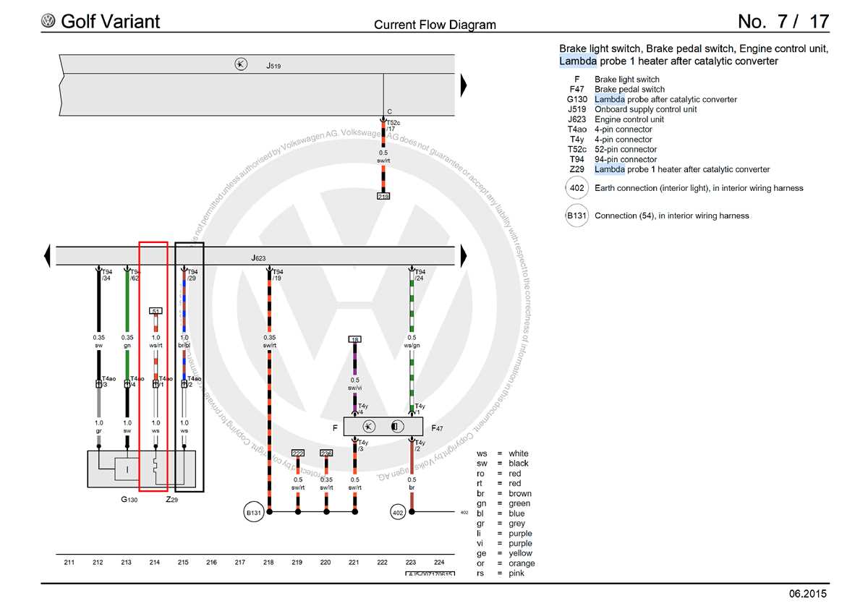Click the lamp symbol inside brake switch F
This screenshot has width=868, height=614.
[x=369, y=426]
